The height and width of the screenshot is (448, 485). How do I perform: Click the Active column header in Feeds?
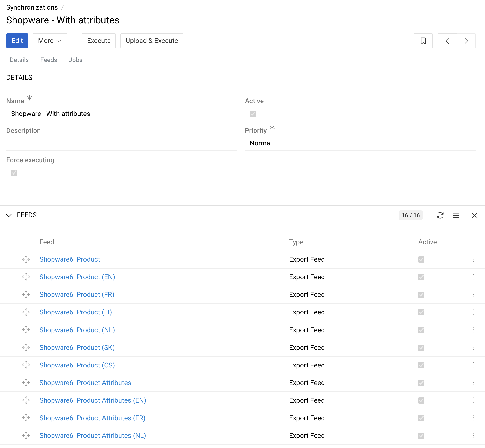[427, 242]
